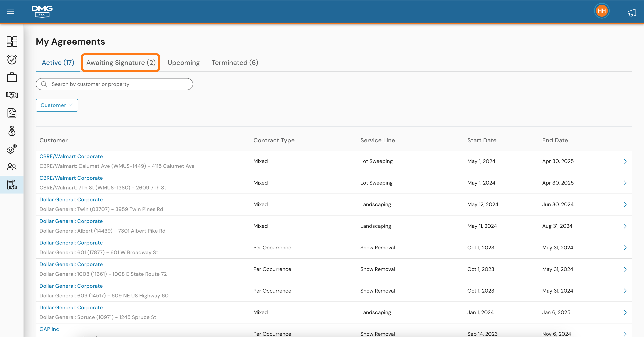Image resolution: width=644 pixels, height=337 pixels.
Task: Open Dollar General: Corporate link above 601 W Broadway
Action: (x=71, y=243)
